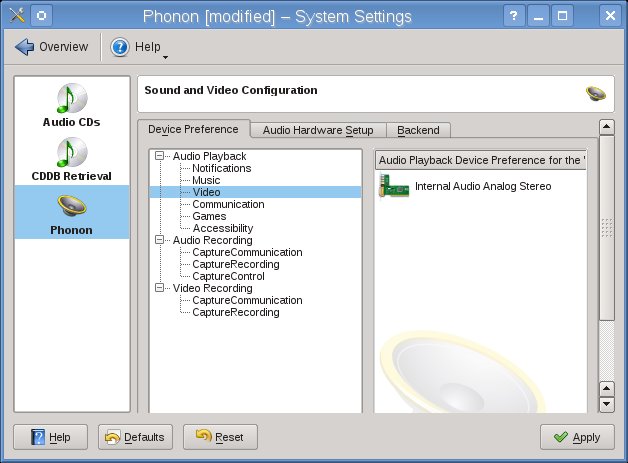Screen dimensions: 628x463
Task: Select Notifications under Audio Playback
Action: (x=221, y=168)
